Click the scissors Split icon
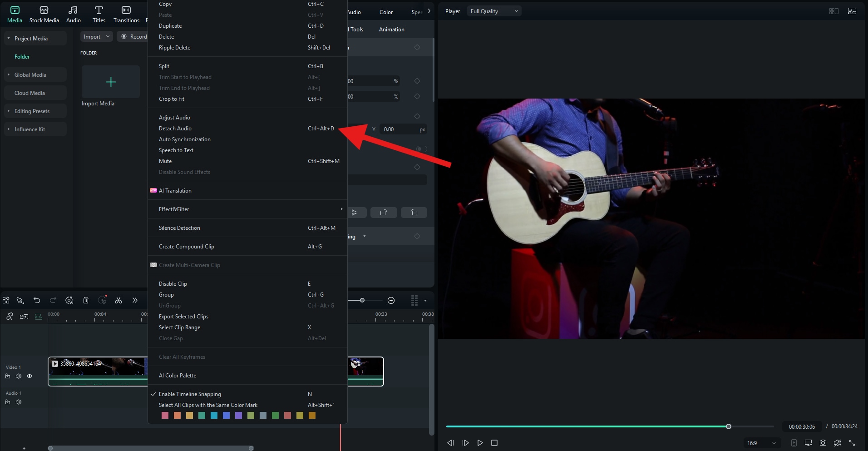Viewport: 868px width, 451px height. pyautogui.click(x=118, y=300)
